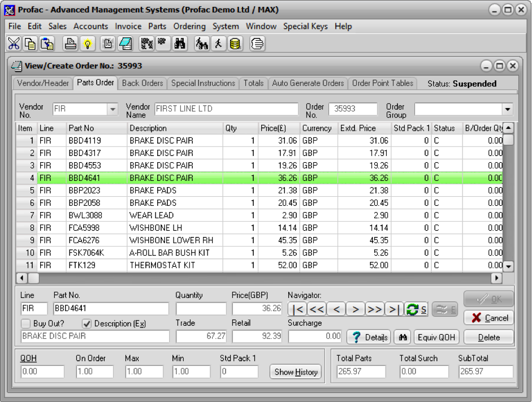Click the Copy icon in the toolbar
The width and height of the screenshot is (532, 402).
pos(31,44)
